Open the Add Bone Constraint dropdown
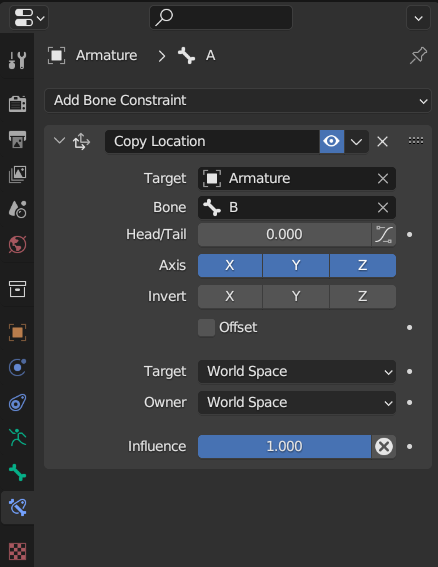 tap(238, 101)
